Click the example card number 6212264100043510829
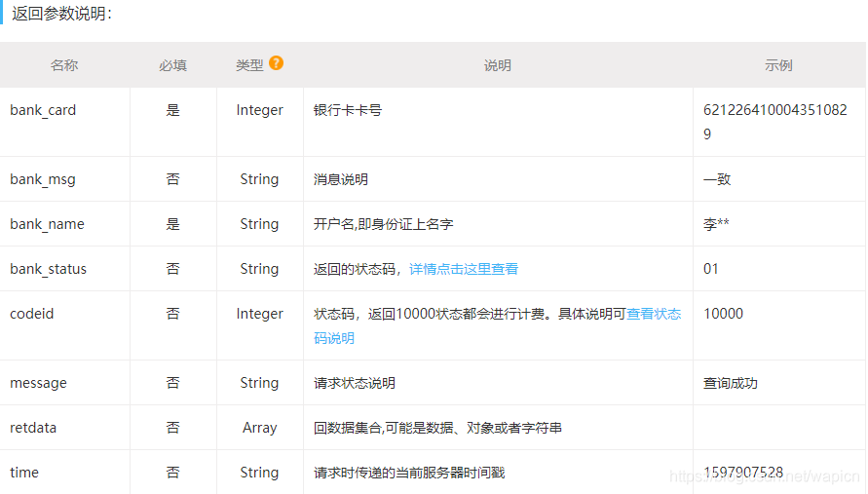This screenshot has width=868, height=494. (775, 122)
